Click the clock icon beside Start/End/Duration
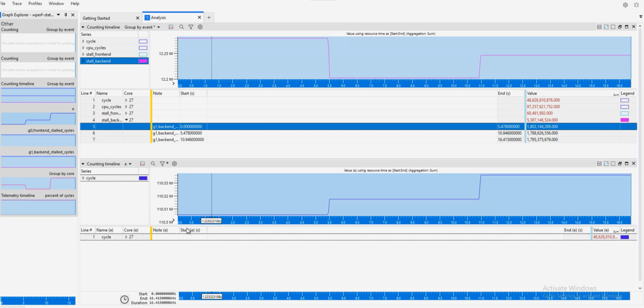 point(124,299)
